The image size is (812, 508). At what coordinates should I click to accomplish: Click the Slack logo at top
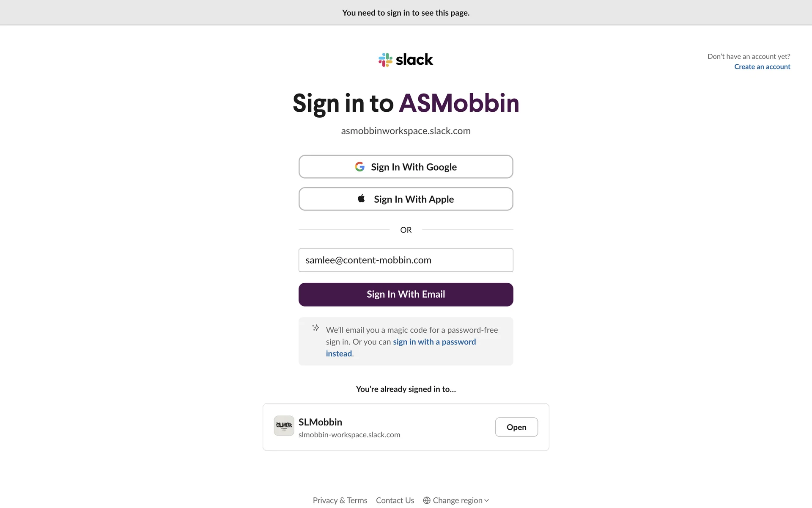coord(406,60)
